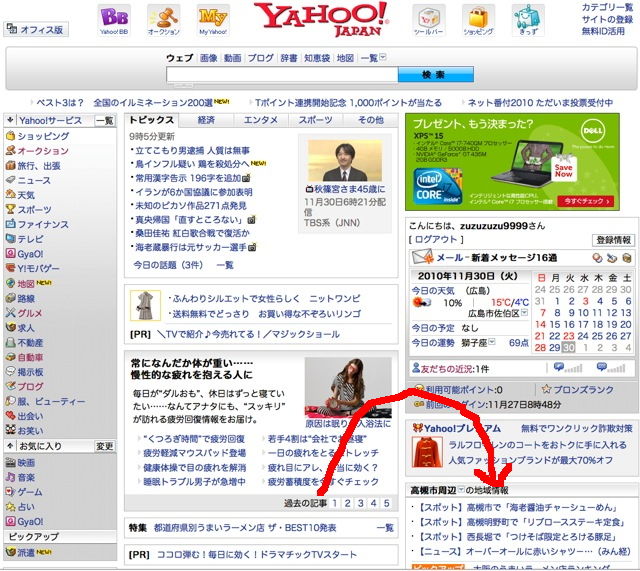The height and width of the screenshot is (571, 640).
Task: Click the ファイナンス sidebar icon
Action: tap(10, 224)
